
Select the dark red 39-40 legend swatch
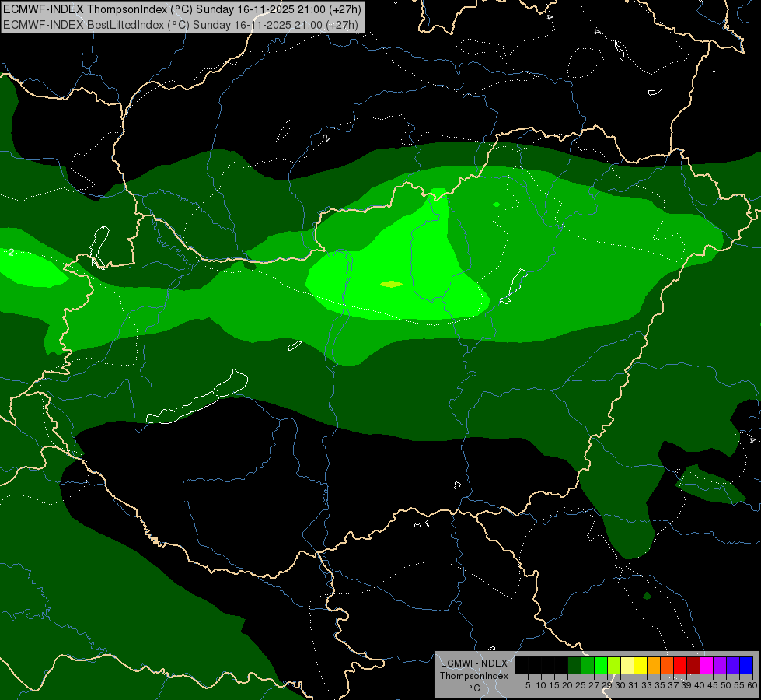pyautogui.click(x=693, y=665)
